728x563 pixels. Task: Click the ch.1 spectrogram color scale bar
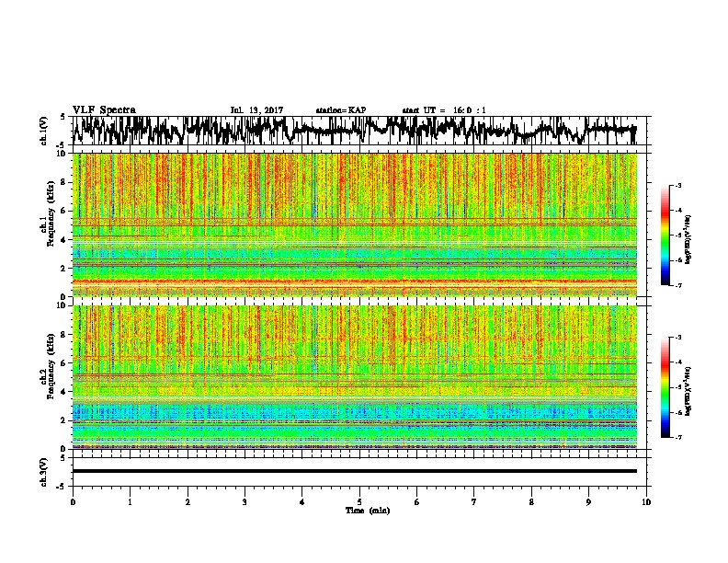665,235
